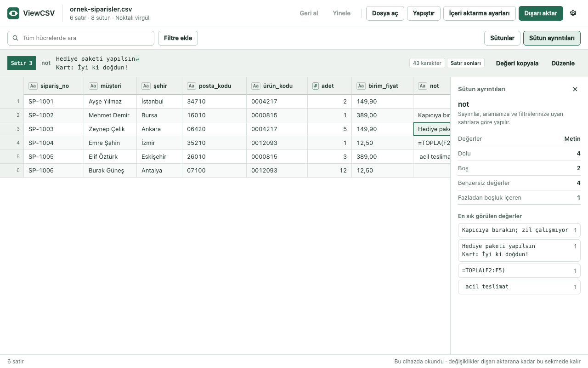Select the 06420 postal code cell
This screenshot has width=588, height=368.
215,129
